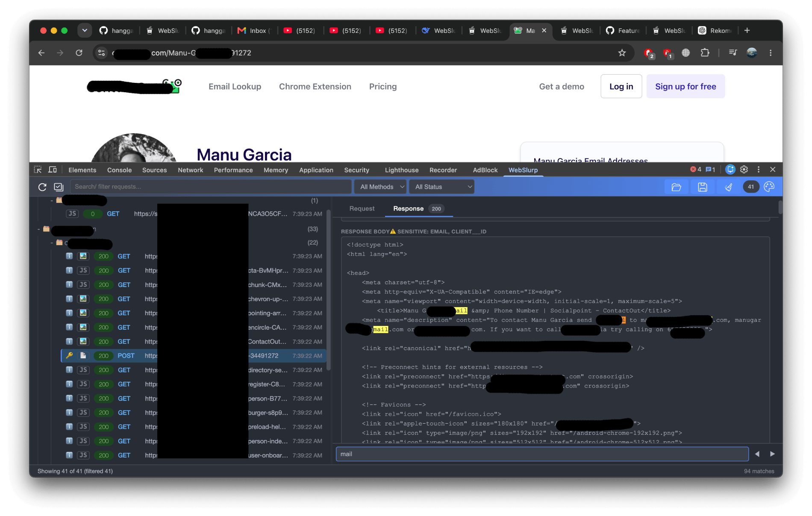Select the GET request ending directory-se

coord(194,370)
